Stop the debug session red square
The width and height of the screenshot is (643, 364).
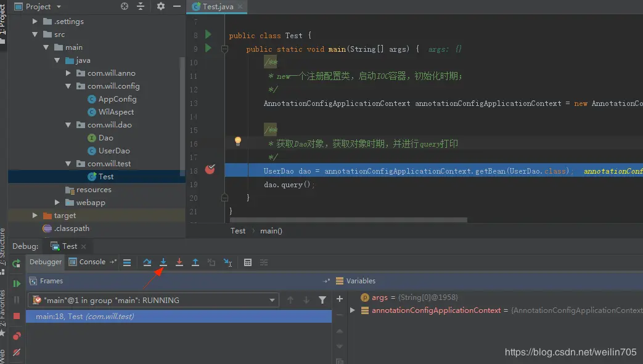(x=17, y=315)
